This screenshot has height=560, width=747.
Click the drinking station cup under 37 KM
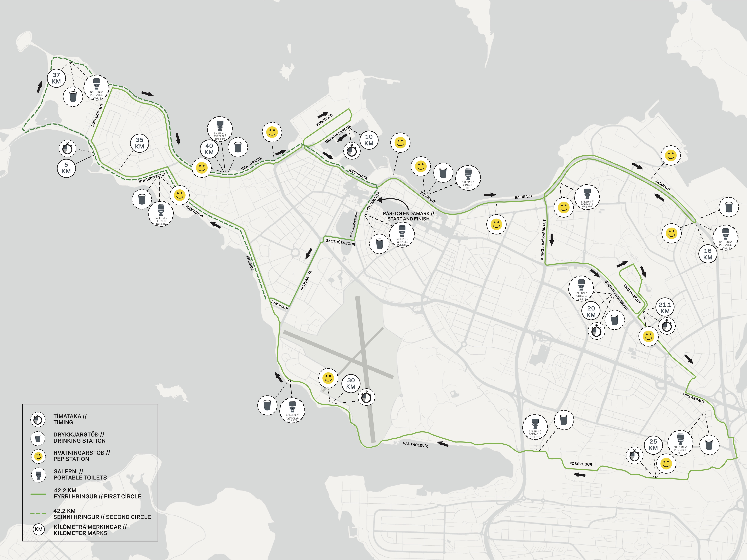(x=73, y=96)
